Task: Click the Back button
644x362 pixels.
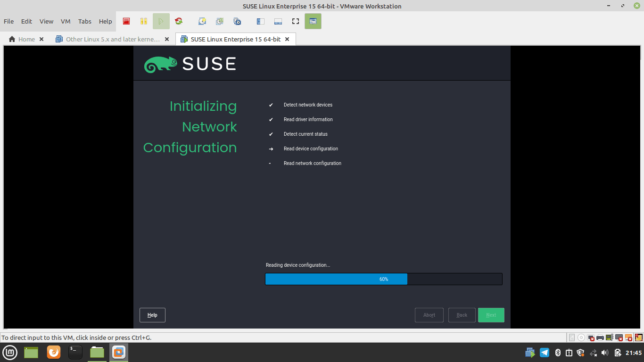Action: click(462, 315)
